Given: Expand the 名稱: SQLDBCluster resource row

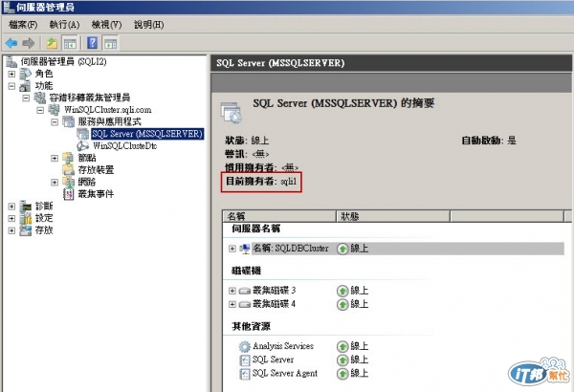Looking at the screenshot, I should pos(232,249).
